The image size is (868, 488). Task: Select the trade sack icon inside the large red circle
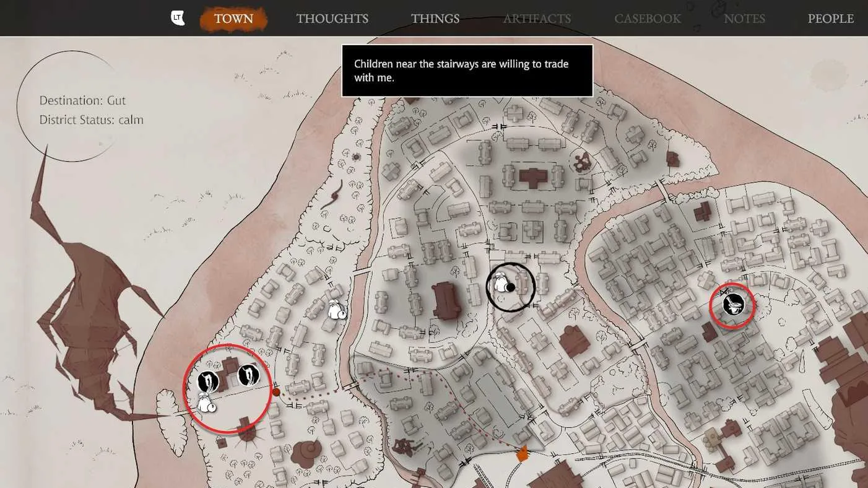(x=206, y=404)
